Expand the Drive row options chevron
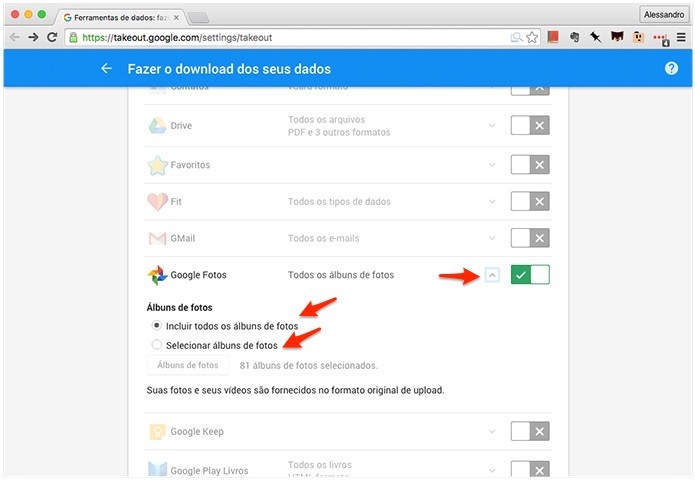 pyautogui.click(x=492, y=125)
